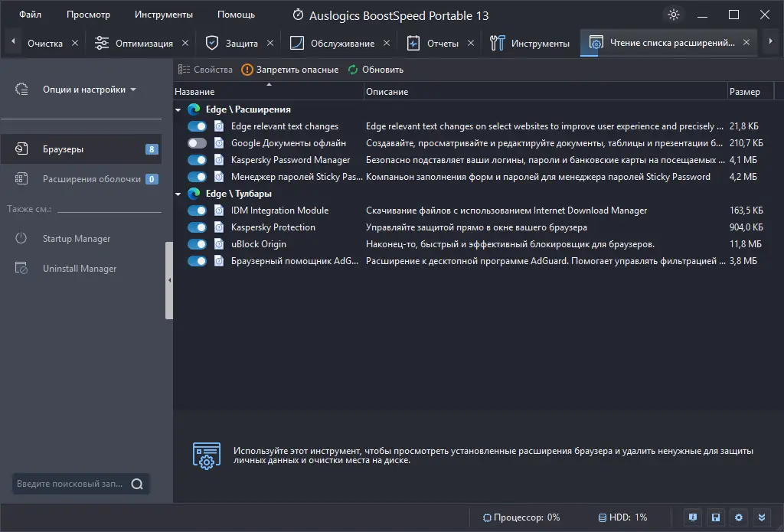This screenshot has height=532, width=784.
Task: Toggle Менеджер паролей Sticky Password switch
Action: [x=197, y=177]
